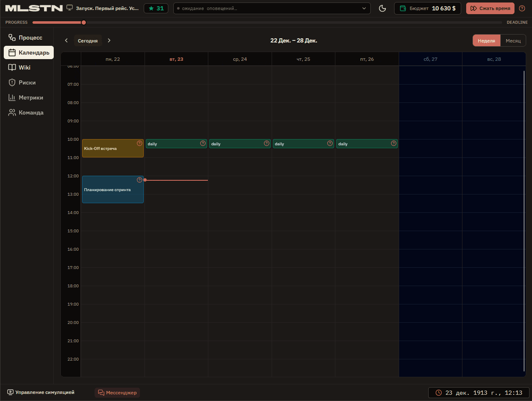Select the сб, 27 day header

[x=430, y=59]
